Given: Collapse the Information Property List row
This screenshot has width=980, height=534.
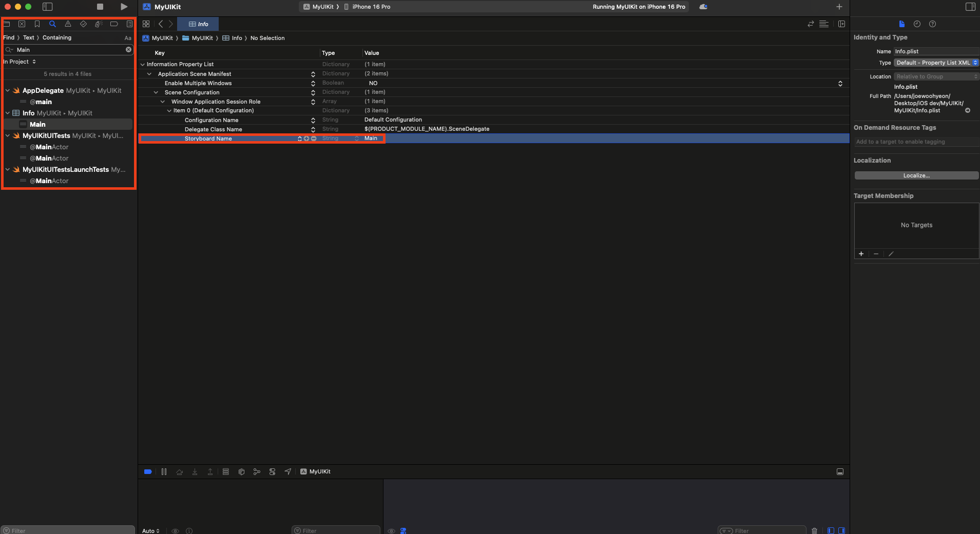Looking at the screenshot, I should click(143, 65).
